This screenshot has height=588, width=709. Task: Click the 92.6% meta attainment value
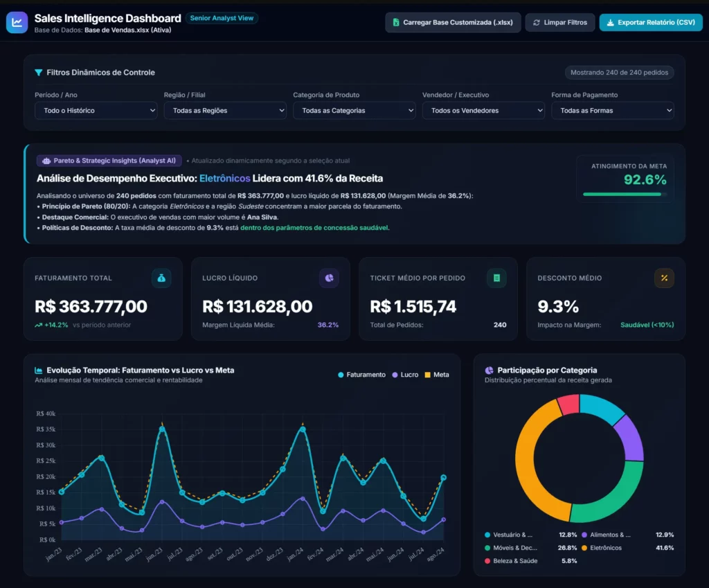pos(645,179)
